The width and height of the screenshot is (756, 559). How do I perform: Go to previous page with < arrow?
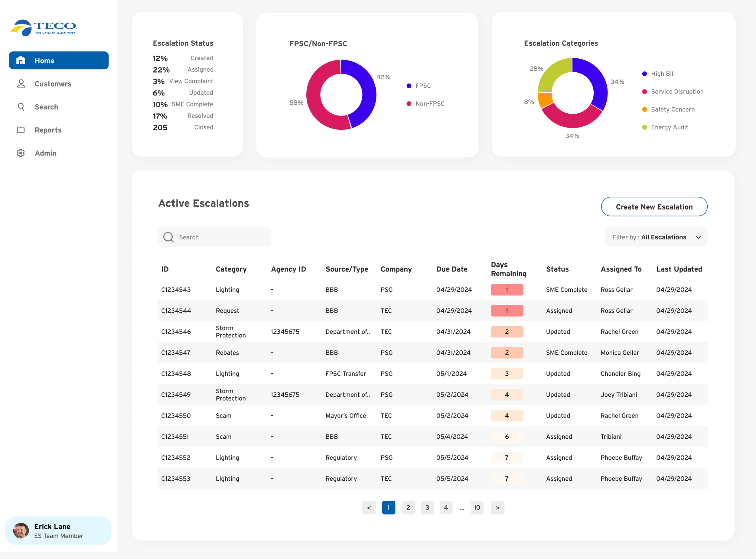point(369,507)
